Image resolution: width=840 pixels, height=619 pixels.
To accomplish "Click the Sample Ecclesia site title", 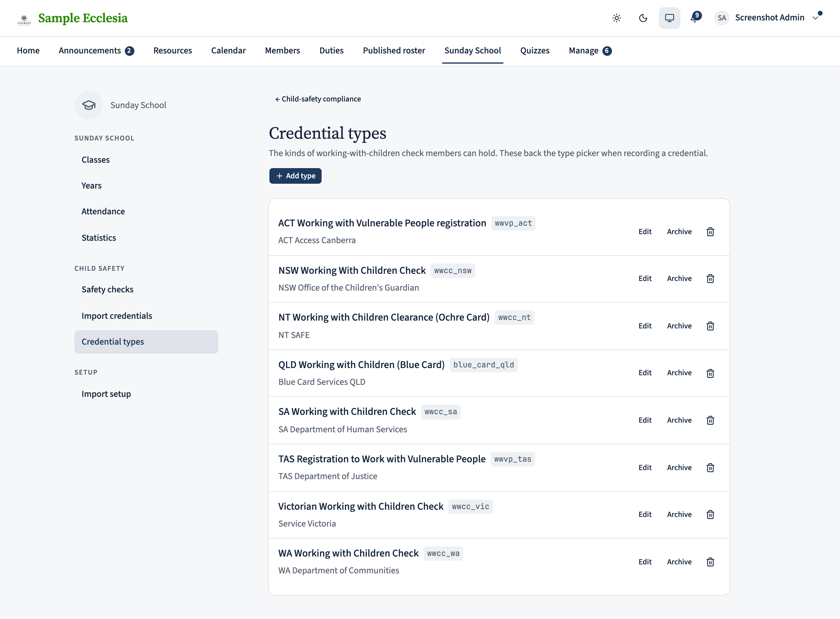I will coord(83,18).
